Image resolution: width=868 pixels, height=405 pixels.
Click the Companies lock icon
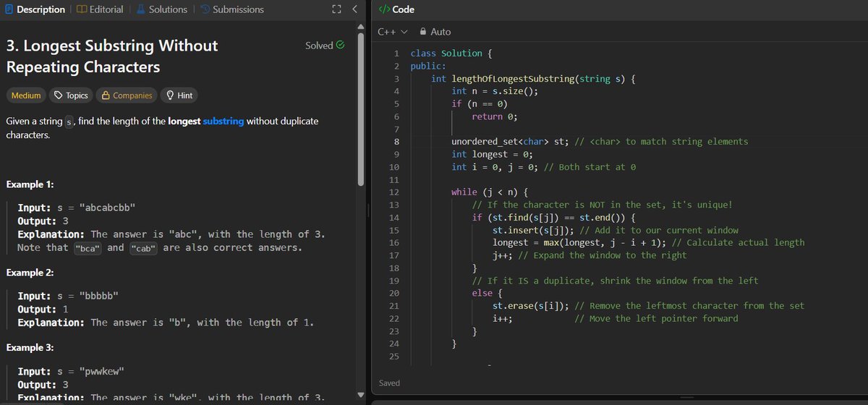tap(106, 95)
